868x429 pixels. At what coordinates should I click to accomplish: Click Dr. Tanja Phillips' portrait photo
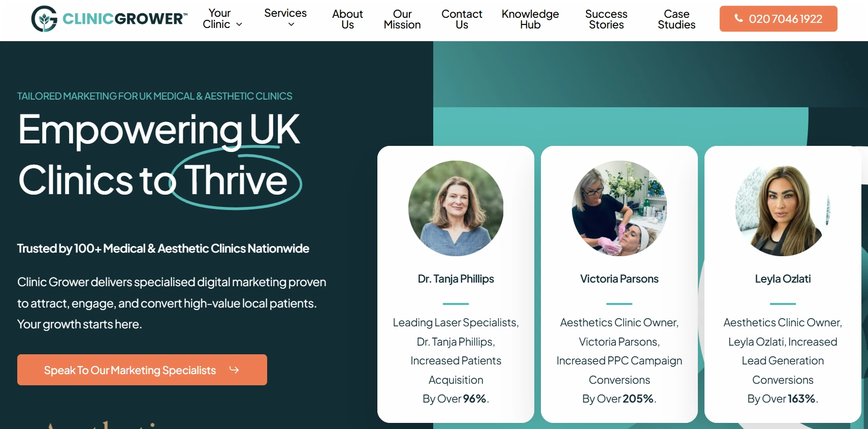[x=456, y=208]
